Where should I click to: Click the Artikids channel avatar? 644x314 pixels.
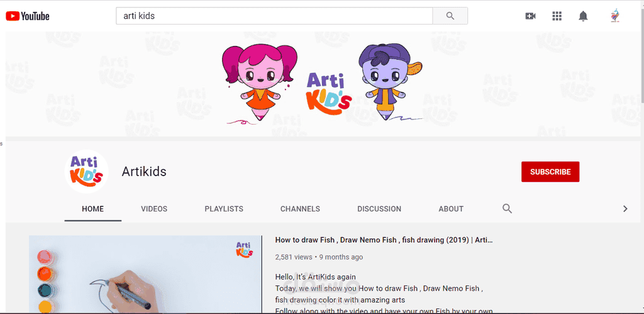pos(87,171)
